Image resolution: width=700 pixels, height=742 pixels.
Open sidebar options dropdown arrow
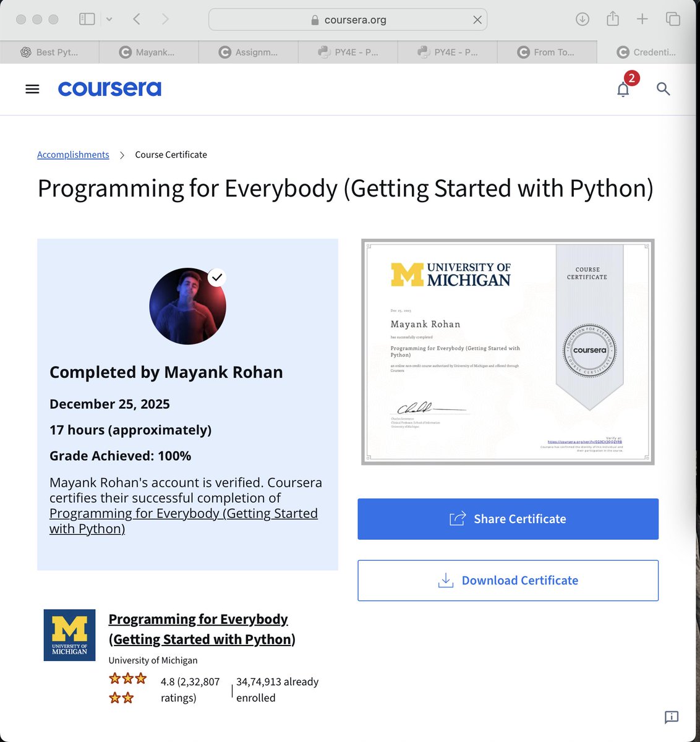click(109, 19)
